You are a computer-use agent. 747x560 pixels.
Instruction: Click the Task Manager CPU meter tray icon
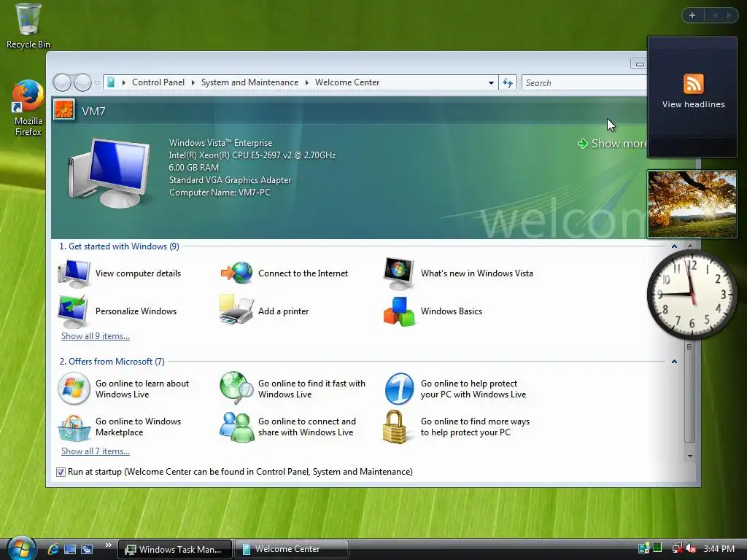[657, 548]
